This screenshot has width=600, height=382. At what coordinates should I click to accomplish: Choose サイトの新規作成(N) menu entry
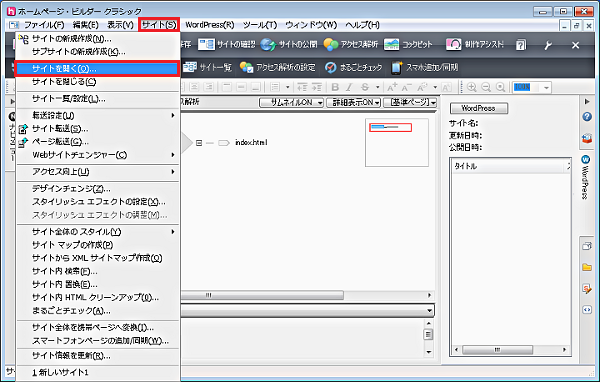[x=97, y=39]
